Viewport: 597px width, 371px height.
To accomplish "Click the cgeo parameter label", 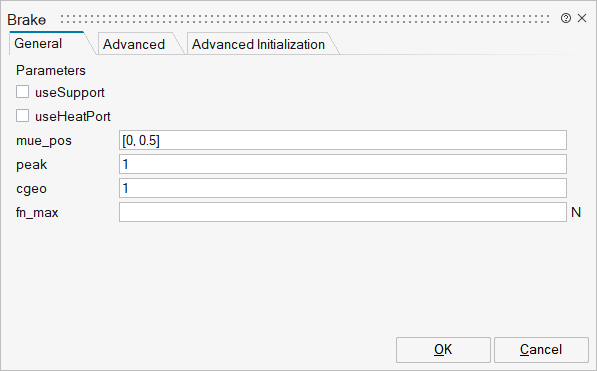I will [31, 189].
